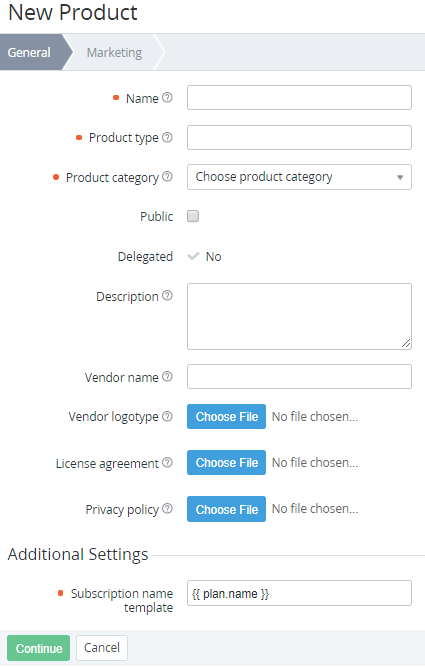Click the Product type help icon

(167, 137)
